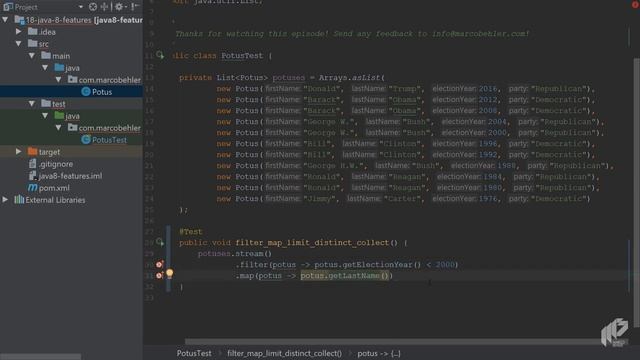Click the "Carter" string literal
This screenshot has height=360, width=640.
pos(402,199)
